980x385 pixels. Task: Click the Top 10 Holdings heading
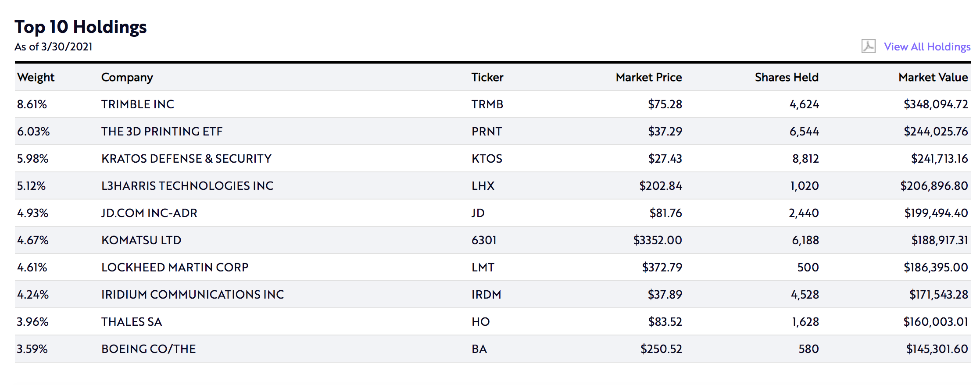click(x=81, y=27)
